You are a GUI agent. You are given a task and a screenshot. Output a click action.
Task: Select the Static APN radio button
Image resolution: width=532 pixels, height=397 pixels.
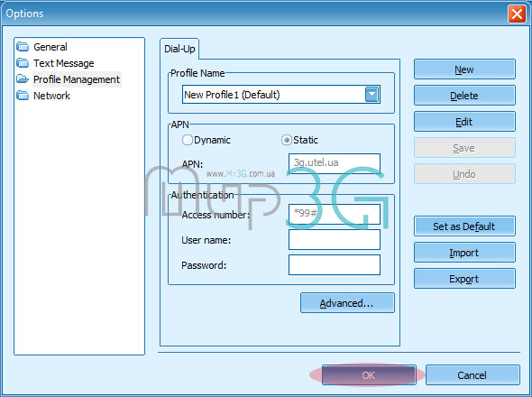pyautogui.click(x=287, y=140)
